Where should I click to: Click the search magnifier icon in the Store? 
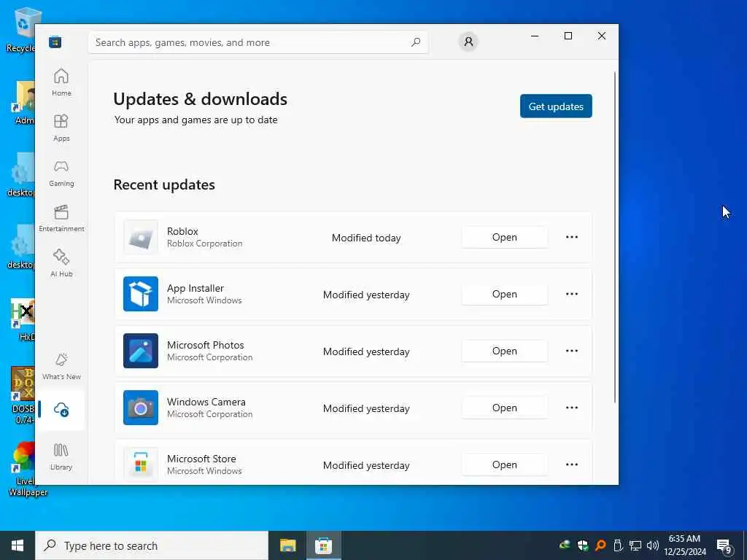click(x=415, y=42)
